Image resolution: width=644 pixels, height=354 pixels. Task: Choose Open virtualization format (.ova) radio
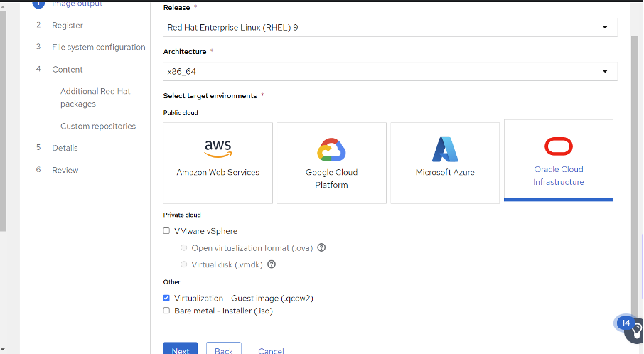183,247
